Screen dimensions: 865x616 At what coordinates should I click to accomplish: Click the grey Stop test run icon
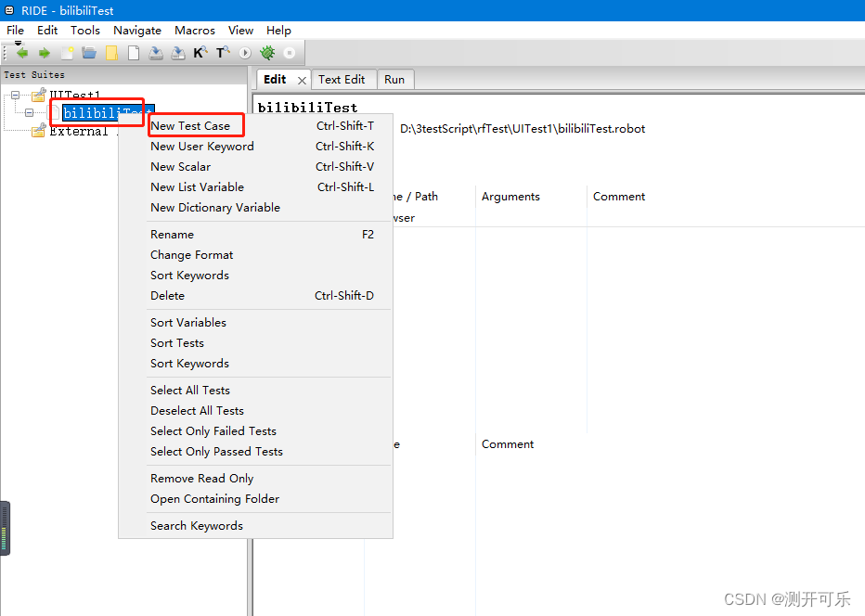point(289,53)
